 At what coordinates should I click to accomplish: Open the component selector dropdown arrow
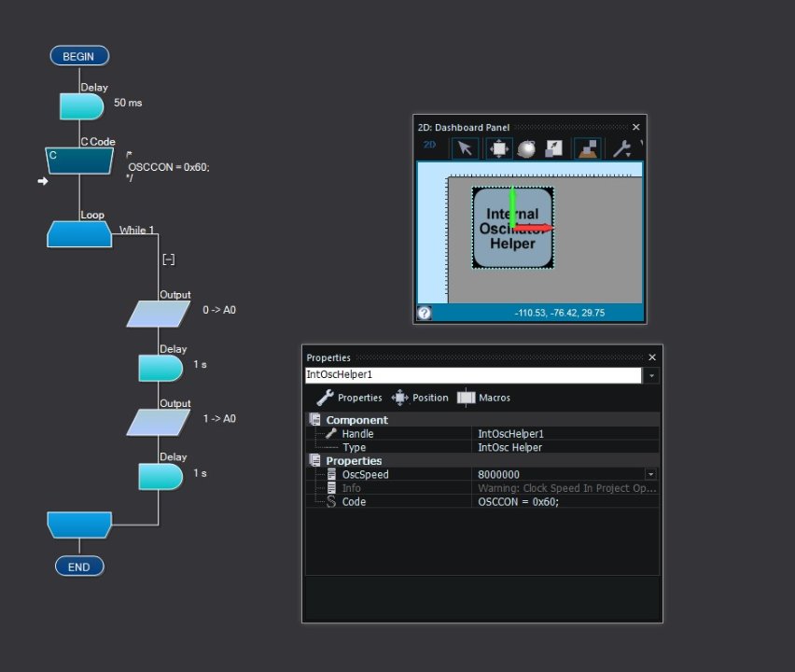click(651, 375)
